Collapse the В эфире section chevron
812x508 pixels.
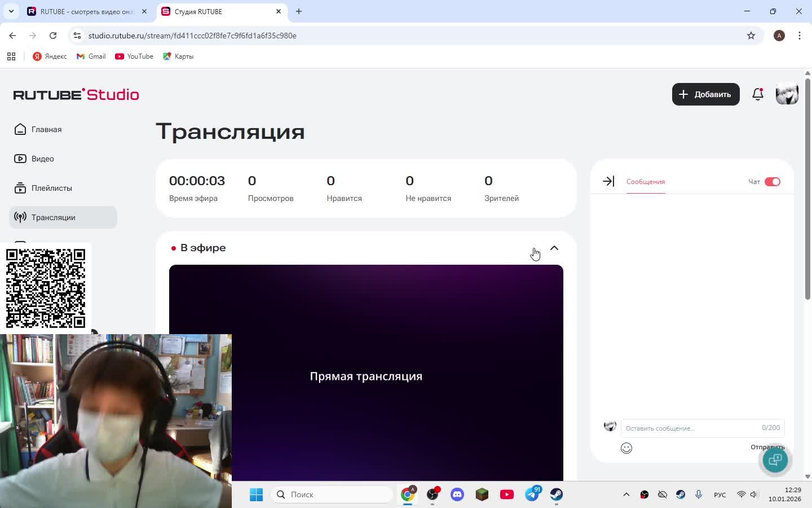[554, 248]
